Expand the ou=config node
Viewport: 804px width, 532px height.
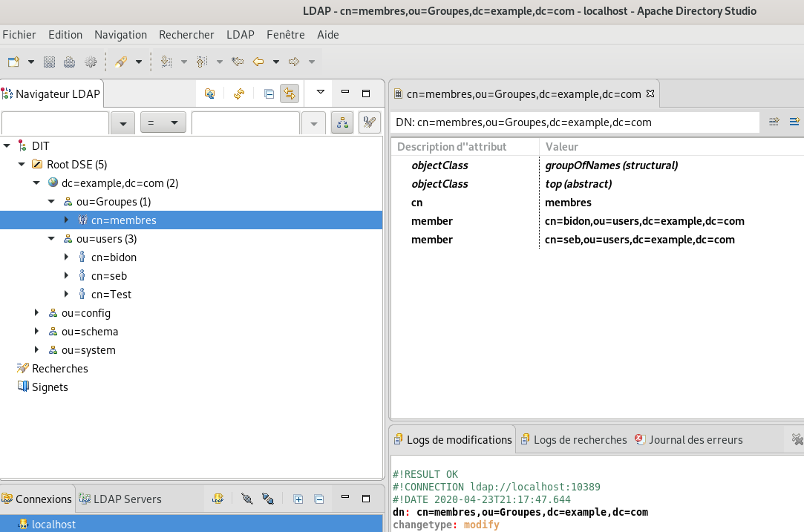[36, 312]
